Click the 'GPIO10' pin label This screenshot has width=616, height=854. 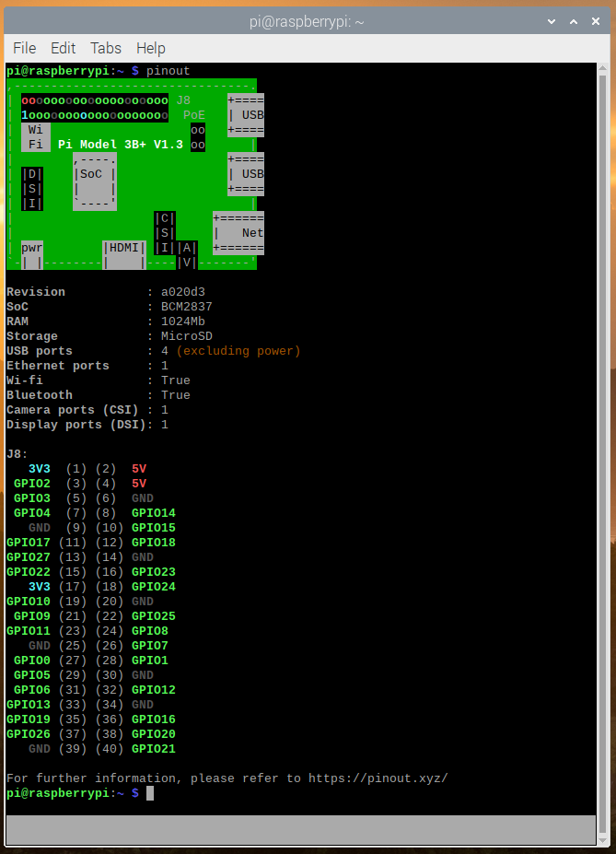pyautogui.click(x=29, y=602)
